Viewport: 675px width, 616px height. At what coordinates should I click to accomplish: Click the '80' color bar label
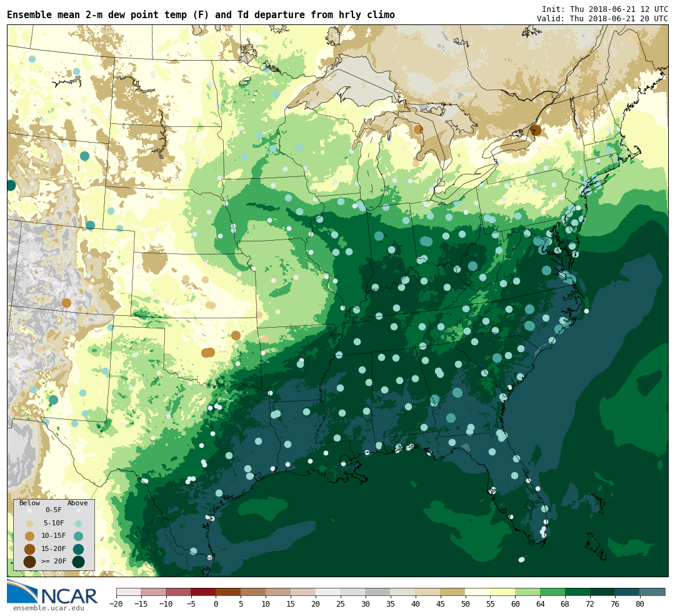pos(640,603)
